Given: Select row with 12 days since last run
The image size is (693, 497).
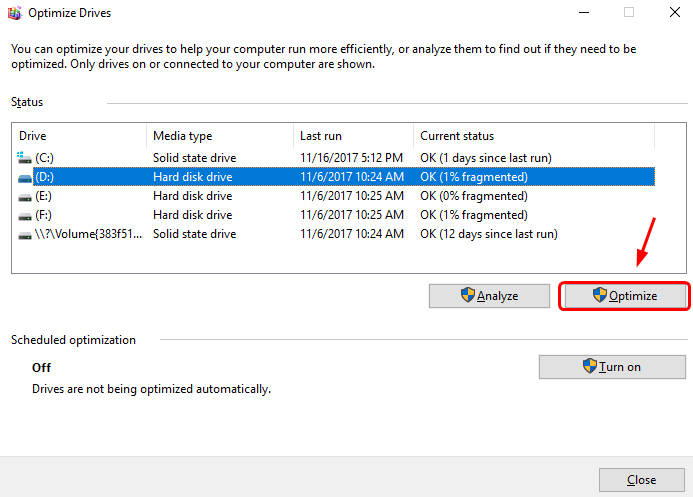Looking at the screenshot, I should [488, 234].
